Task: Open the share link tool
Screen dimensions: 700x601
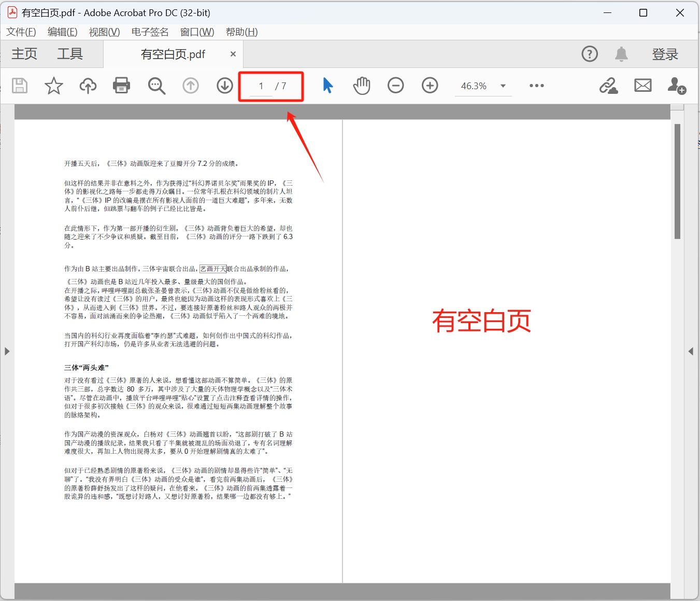Action: 609,86
